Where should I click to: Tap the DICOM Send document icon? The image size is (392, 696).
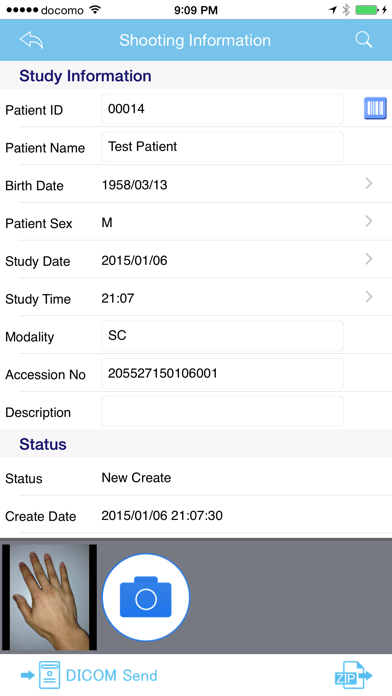click(49, 675)
